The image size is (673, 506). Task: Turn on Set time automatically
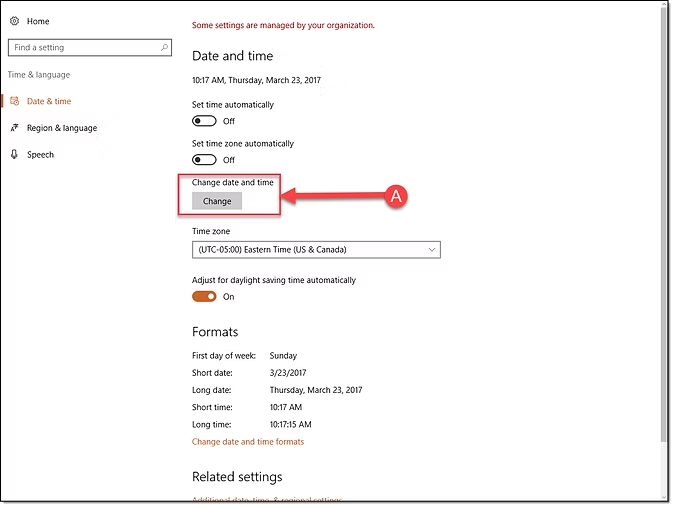tap(204, 121)
